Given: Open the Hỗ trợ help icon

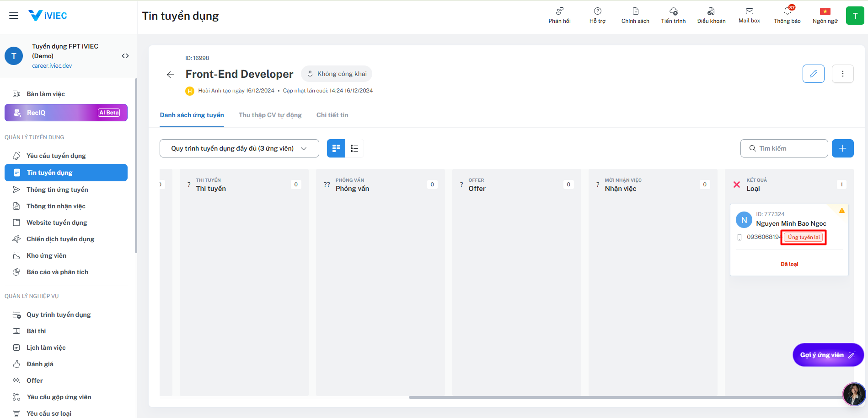Looking at the screenshot, I should [x=597, y=11].
